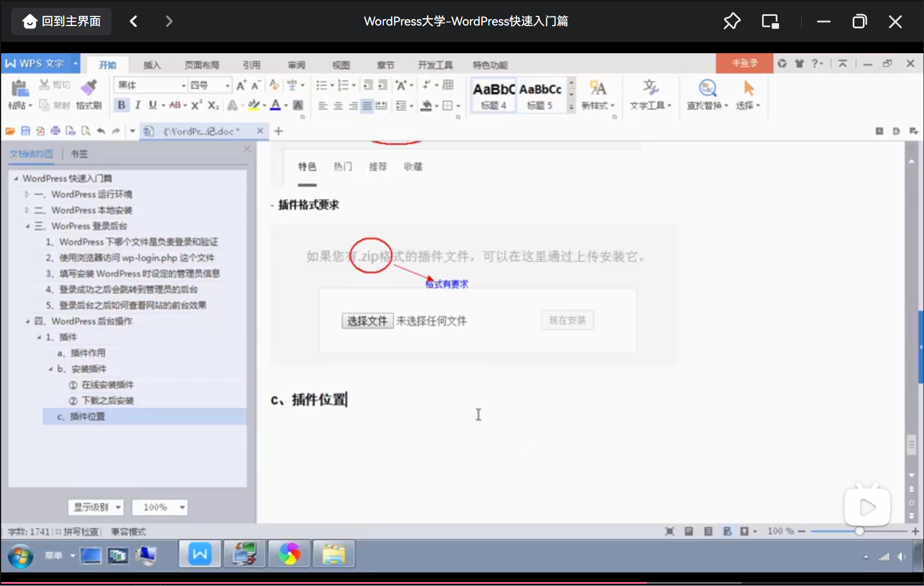Click the zoom slider handle in status bar
This screenshot has height=586, width=924.
[859, 531]
